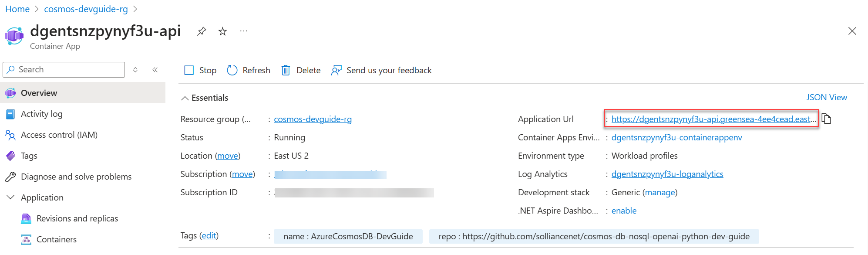The width and height of the screenshot is (868, 255).
Task: Click the feedback person icon
Action: 336,70
